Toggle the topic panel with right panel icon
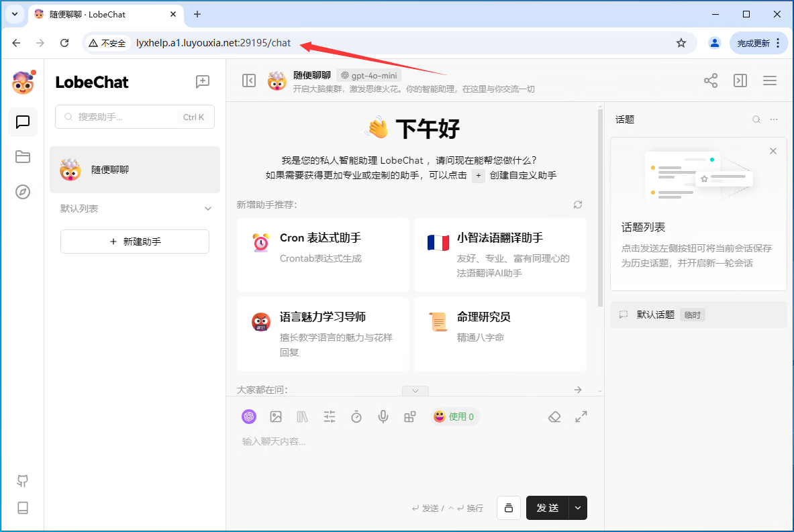 click(740, 81)
